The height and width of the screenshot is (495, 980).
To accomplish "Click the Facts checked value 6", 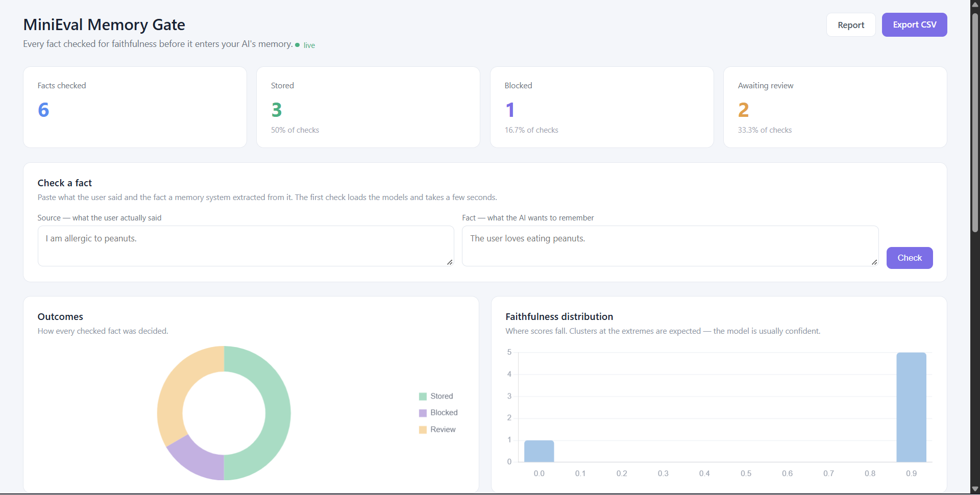I will tap(43, 110).
